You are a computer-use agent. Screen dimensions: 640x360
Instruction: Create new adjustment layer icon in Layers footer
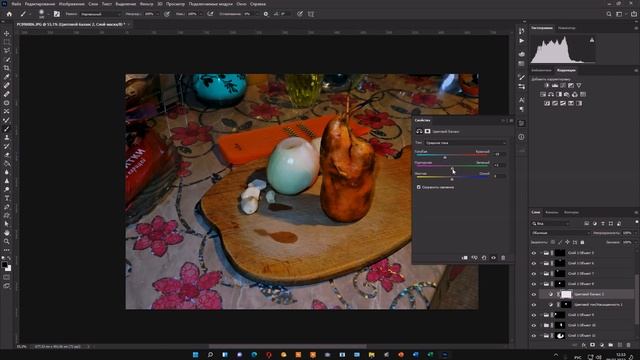click(602, 345)
